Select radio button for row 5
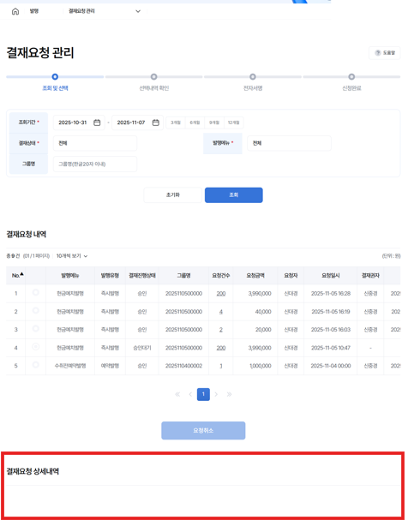 (x=36, y=365)
